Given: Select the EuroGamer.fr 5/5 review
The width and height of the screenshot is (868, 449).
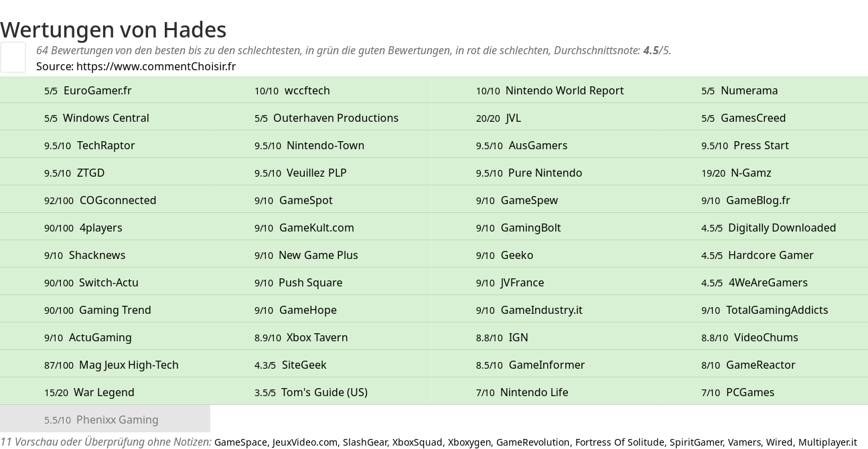Looking at the screenshot, I should coord(88,90).
